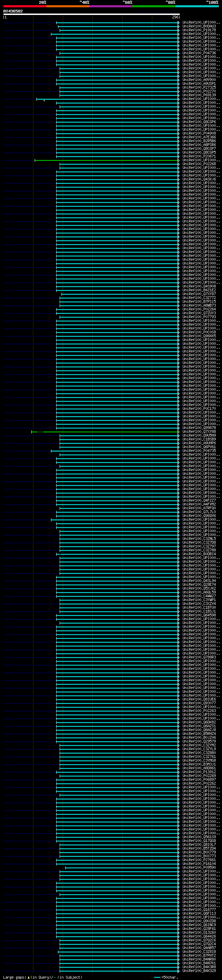The width and height of the screenshot is (222, 980).
Task: Click the purple ~60% identity legend bar
Action: point(111,6)
